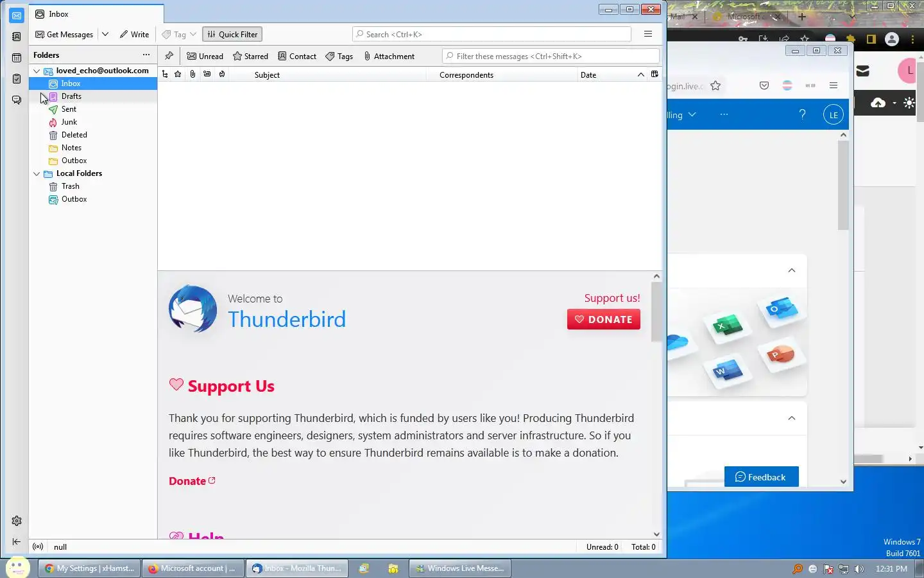Image resolution: width=924 pixels, height=578 pixels.
Task: Open the Folders pane options menu
Action: click(x=146, y=55)
